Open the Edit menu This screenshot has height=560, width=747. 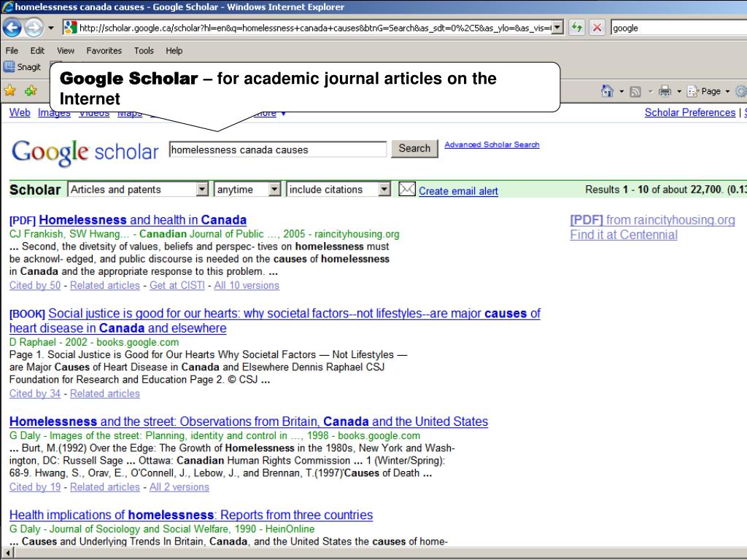[37, 50]
